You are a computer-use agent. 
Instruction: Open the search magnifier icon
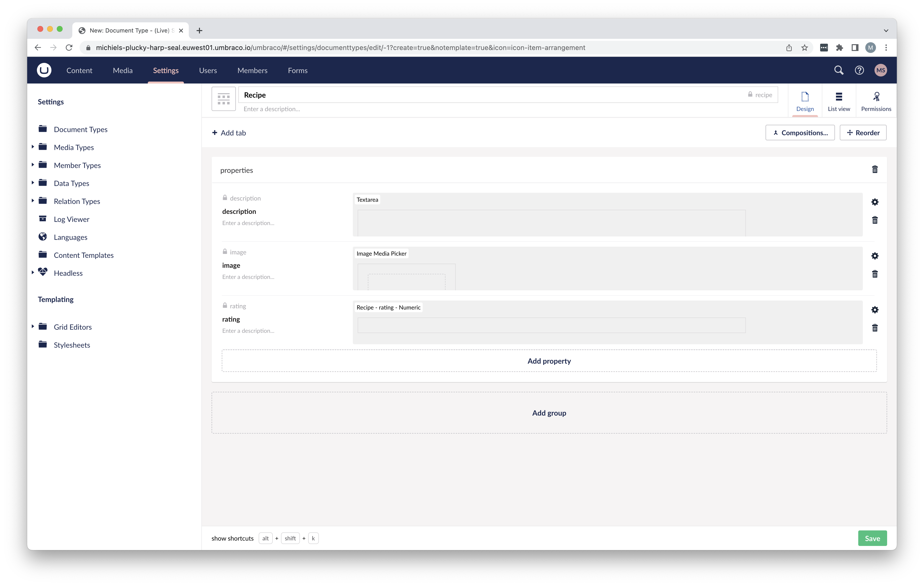click(x=838, y=70)
